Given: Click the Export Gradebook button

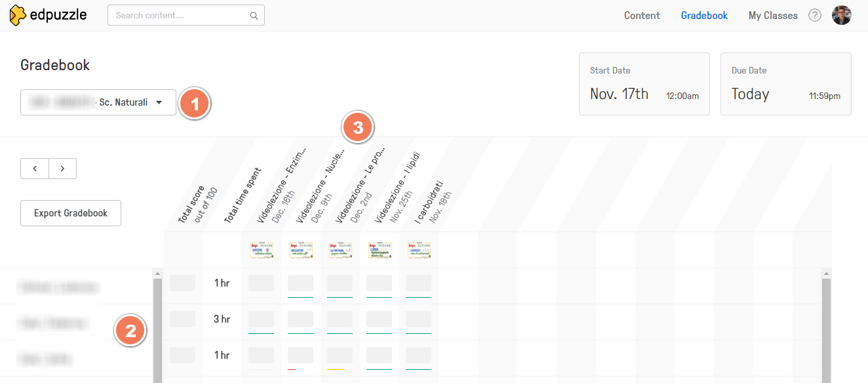Looking at the screenshot, I should (x=71, y=213).
